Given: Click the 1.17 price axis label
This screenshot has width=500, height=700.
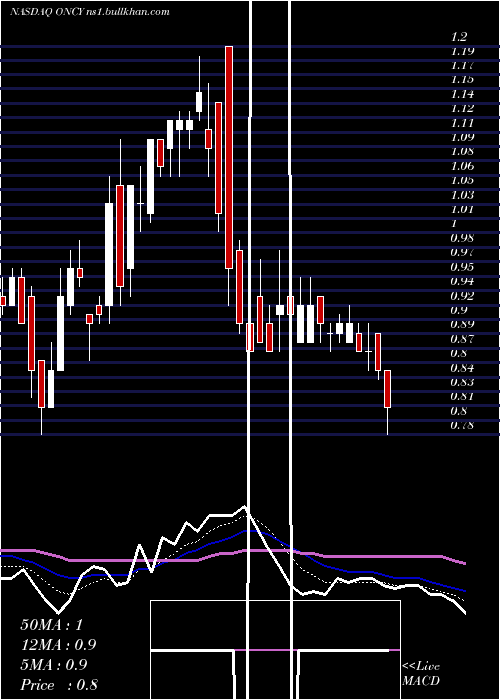Looking at the screenshot, I should coord(462,65).
